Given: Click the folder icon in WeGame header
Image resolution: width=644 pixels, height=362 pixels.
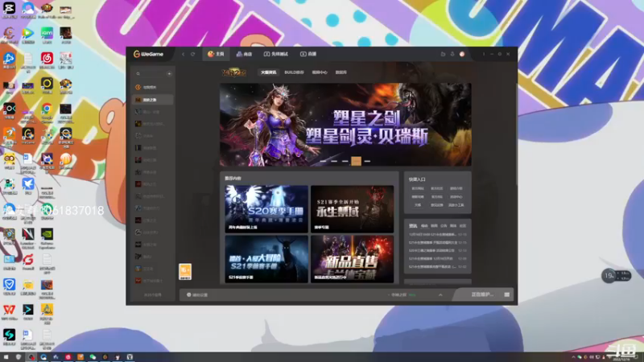Looking at the screenshot, I should click(x=443, y=54).
